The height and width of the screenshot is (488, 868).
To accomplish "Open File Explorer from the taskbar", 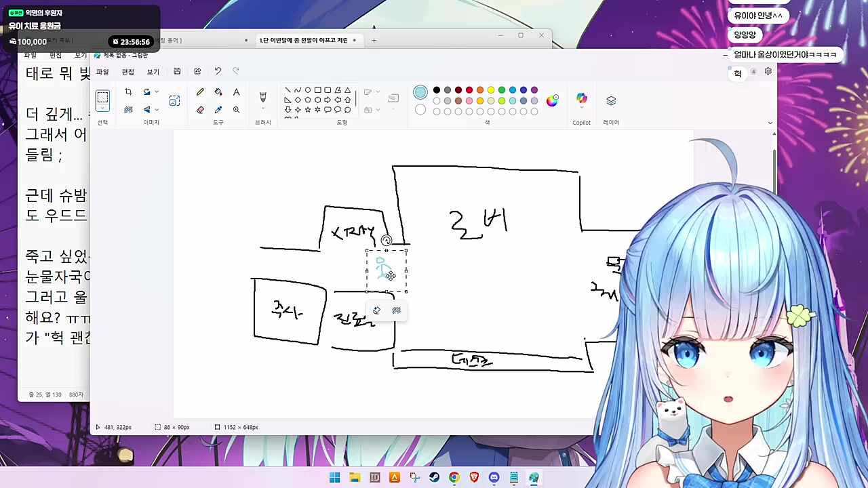I will click(x=355, y=477).
